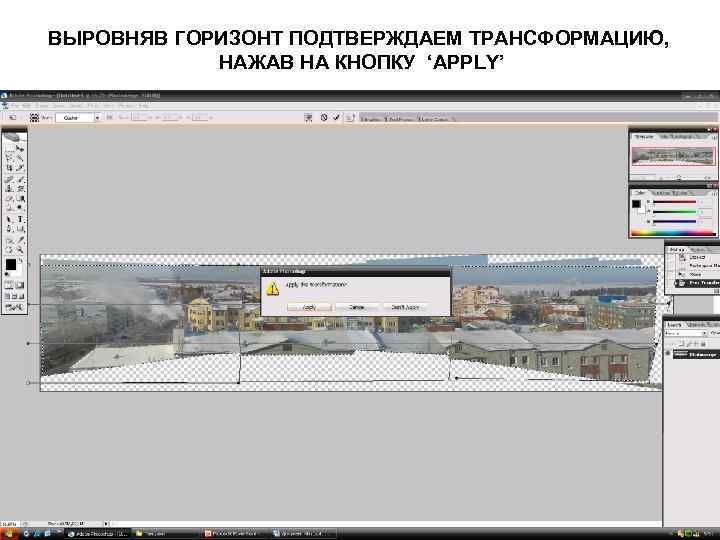Open the File menu

16,106
